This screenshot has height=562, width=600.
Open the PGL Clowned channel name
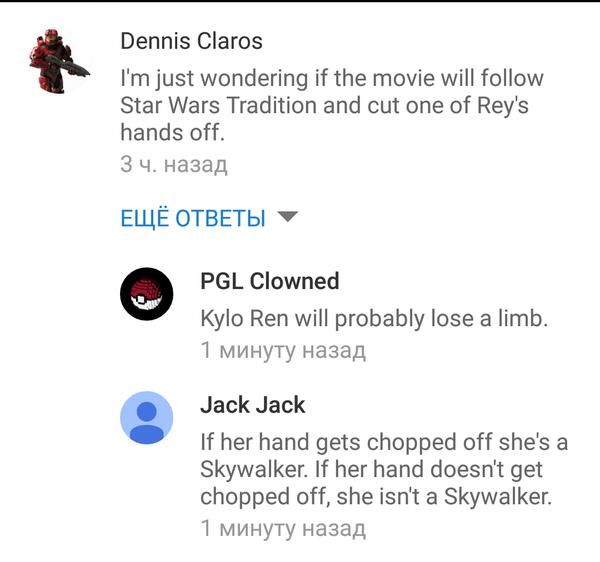270,281
